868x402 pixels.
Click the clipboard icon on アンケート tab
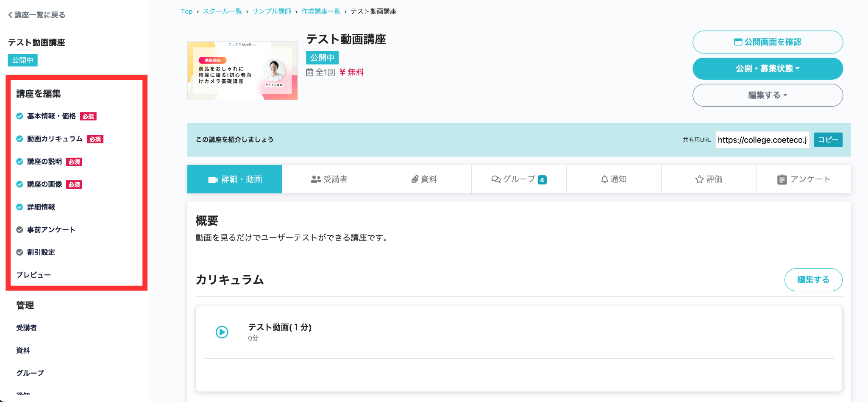782,180
